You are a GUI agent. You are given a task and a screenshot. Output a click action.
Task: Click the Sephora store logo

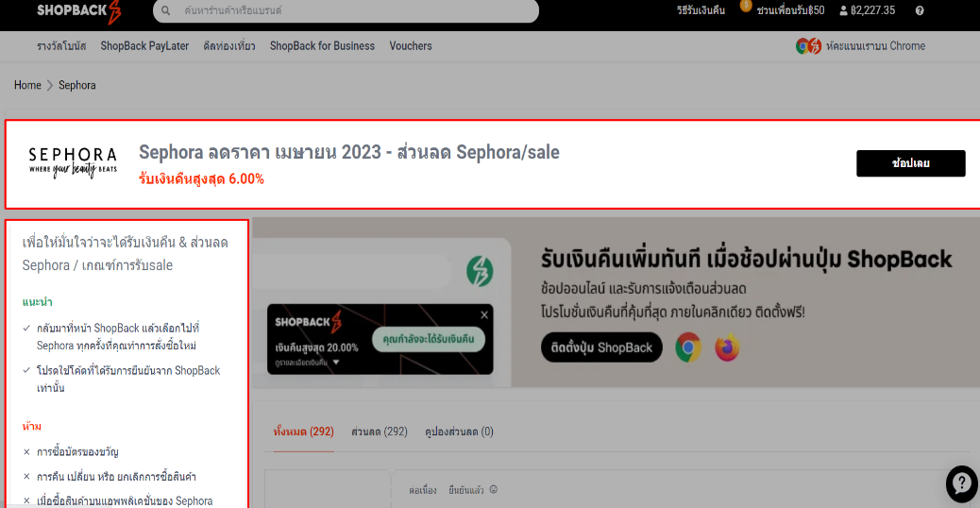tap(73, 162)
